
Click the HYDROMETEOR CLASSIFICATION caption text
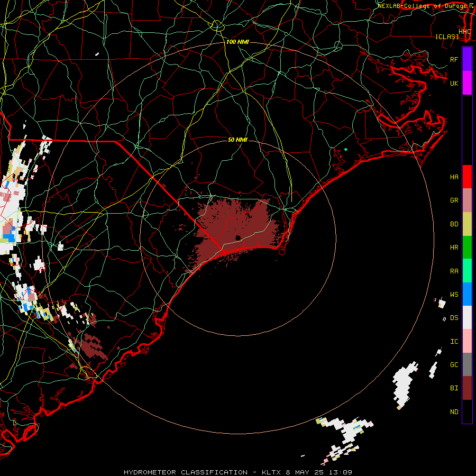pyautogui.click(x=186, y=472)
